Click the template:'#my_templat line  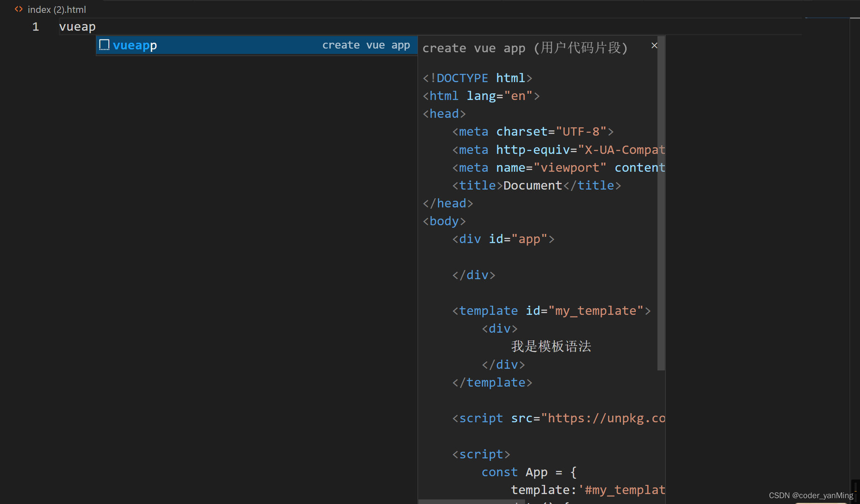[588, 490]
